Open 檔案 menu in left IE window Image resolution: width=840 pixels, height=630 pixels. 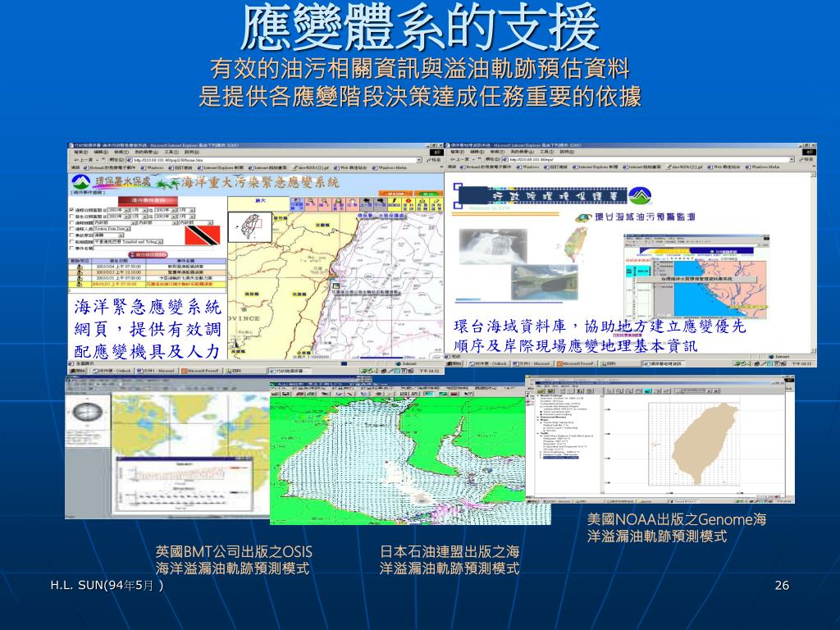pos(81,152)
